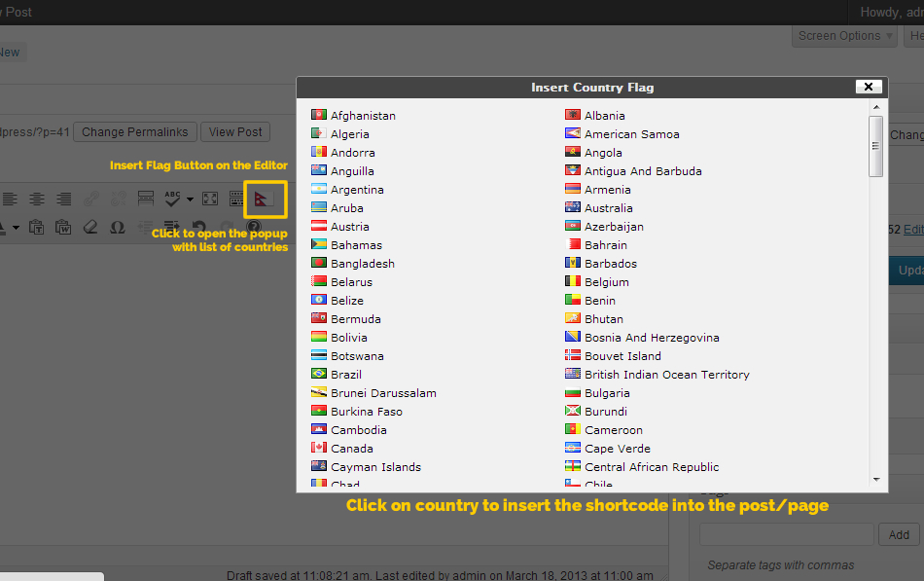Align text left in the editor toolbar
This screenshot has width=924, height=581.
click(10, 199)
